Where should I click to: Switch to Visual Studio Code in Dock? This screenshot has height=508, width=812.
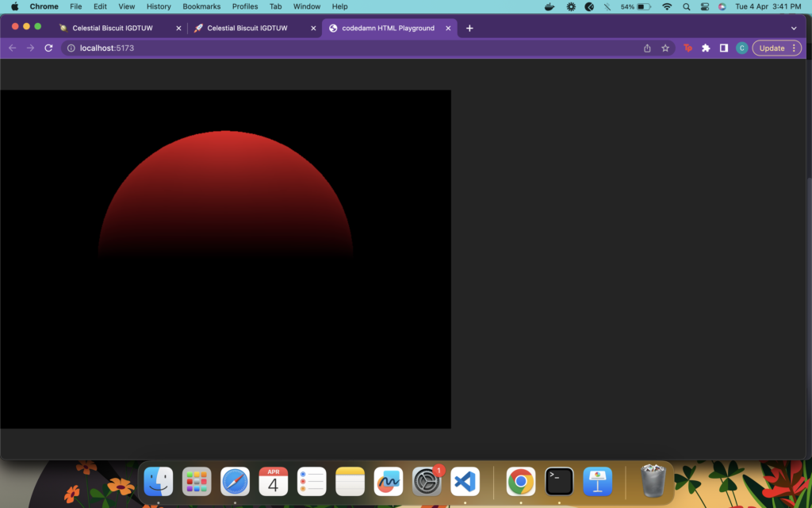(x=465, y=482)
